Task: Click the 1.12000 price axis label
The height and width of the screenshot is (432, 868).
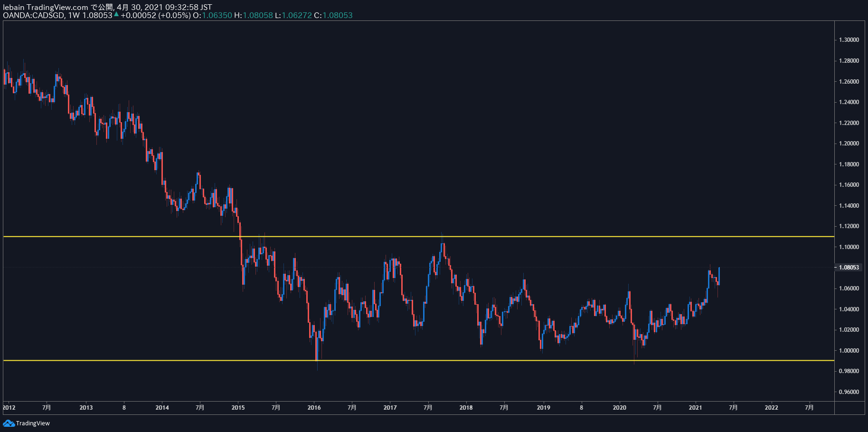Action: (x=849, y=226)
